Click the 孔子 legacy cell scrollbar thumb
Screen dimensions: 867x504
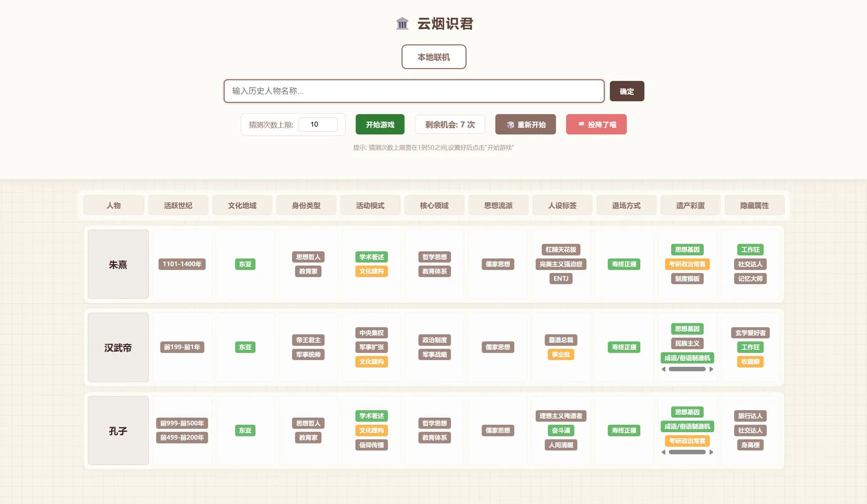(687, 452)
